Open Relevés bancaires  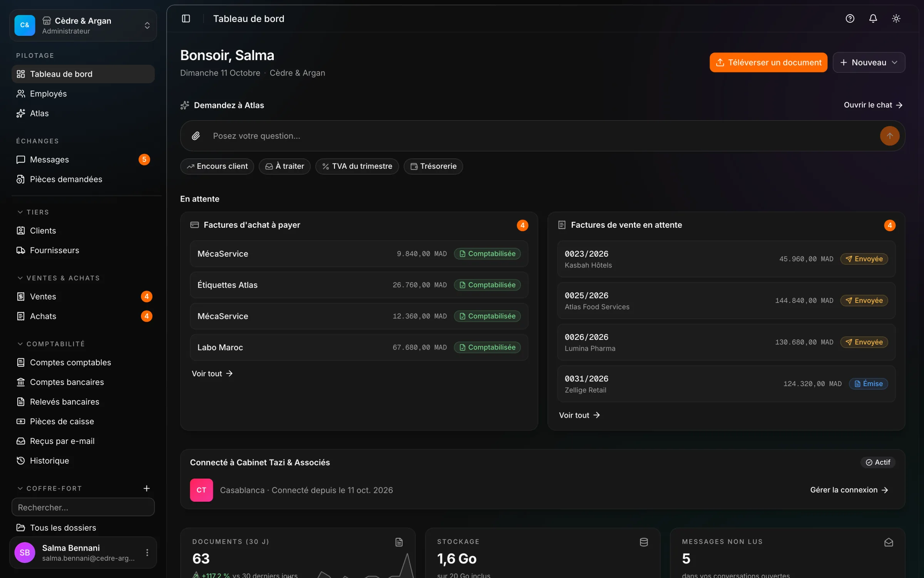83,402
